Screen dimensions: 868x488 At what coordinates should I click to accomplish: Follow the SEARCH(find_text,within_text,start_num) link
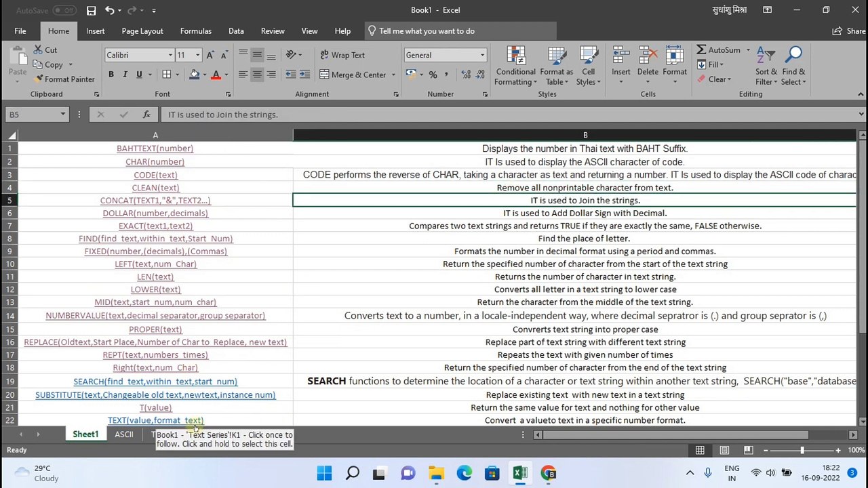155,382
